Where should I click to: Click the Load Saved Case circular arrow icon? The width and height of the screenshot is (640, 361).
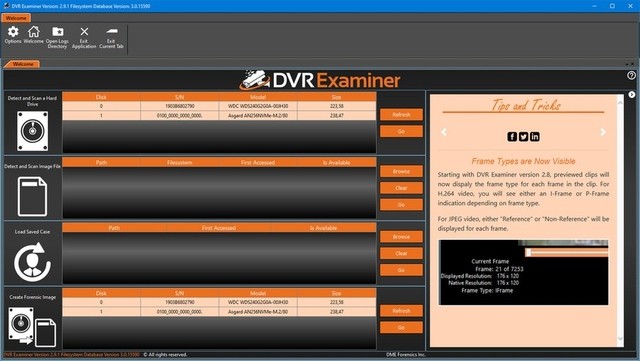pyautogui.click(x=32, y=262)
